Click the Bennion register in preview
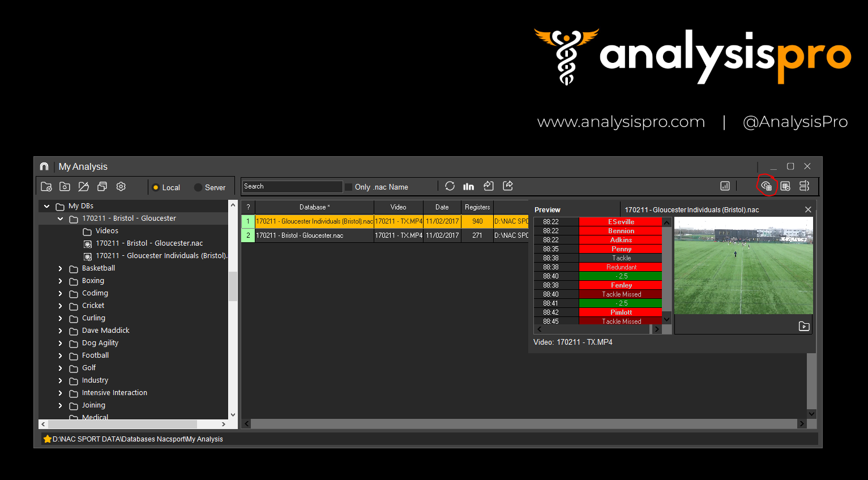Viewport: 868px width, 480px height. pos(621,231)
